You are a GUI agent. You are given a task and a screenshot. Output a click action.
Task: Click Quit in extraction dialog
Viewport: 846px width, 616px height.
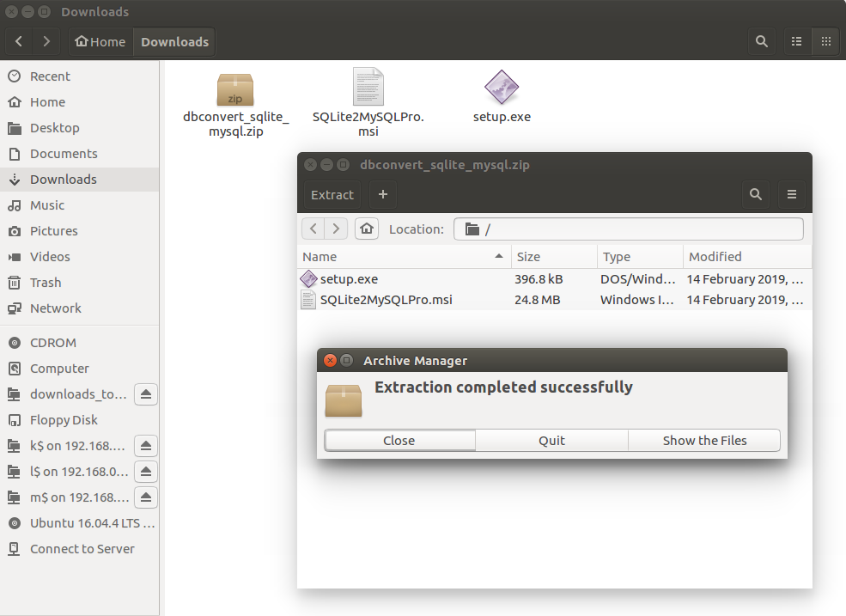[552, 441]
